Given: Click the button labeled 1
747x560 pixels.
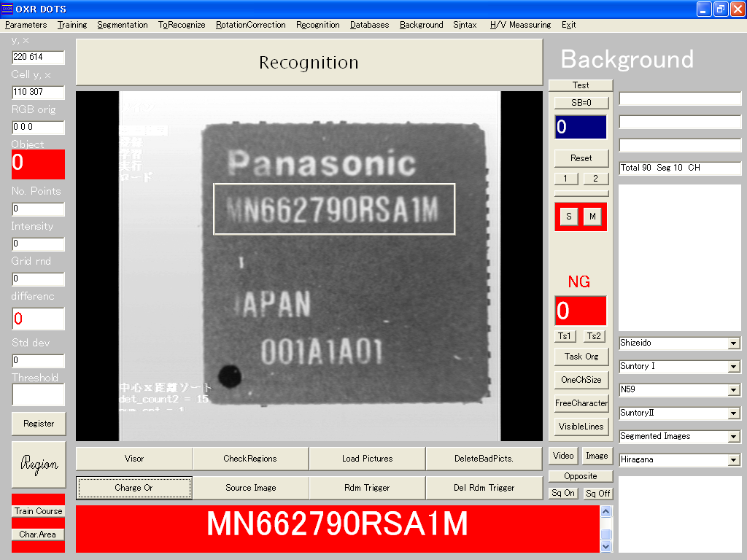Looking at the screenshot, I should coord(566,179).
